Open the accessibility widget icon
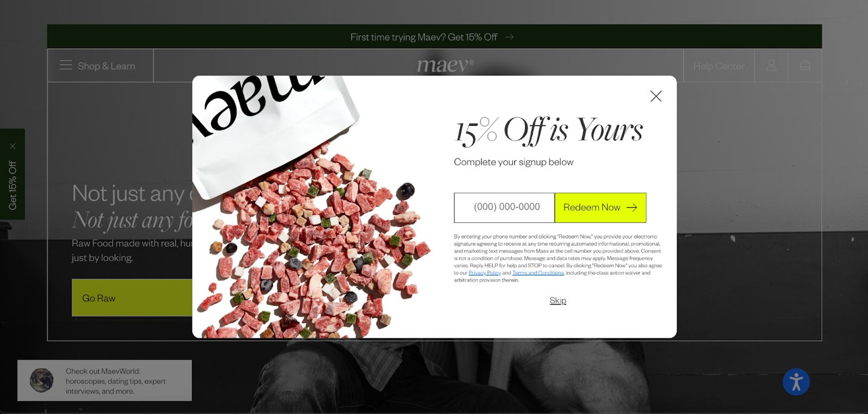Viewport: 868px width, 414px height. [x=796, y=382]
